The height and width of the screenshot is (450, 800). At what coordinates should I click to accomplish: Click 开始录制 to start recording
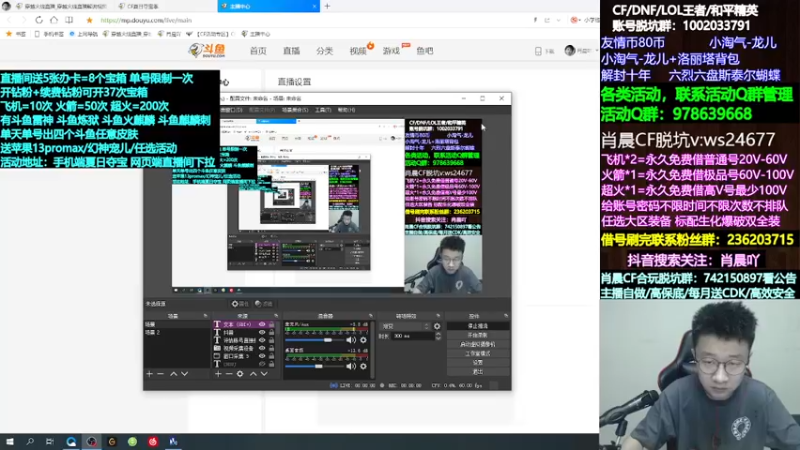(x=478, y=335)
